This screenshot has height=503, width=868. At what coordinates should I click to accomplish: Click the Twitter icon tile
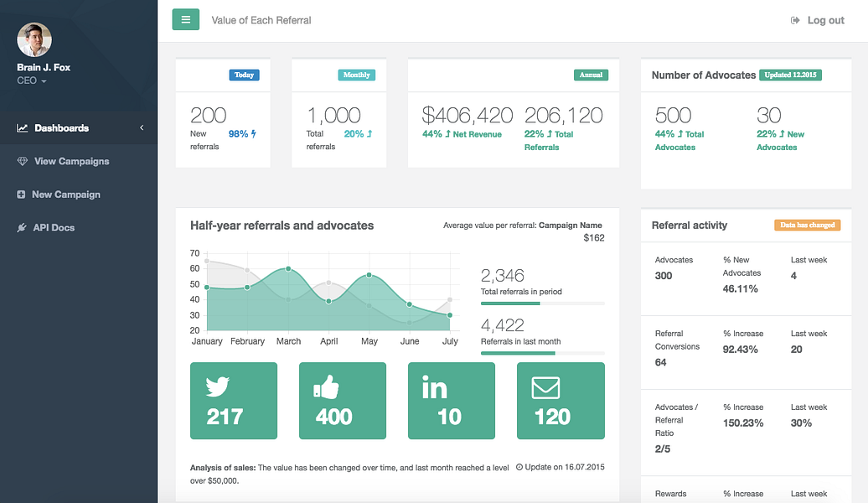(x=234, y=401)
